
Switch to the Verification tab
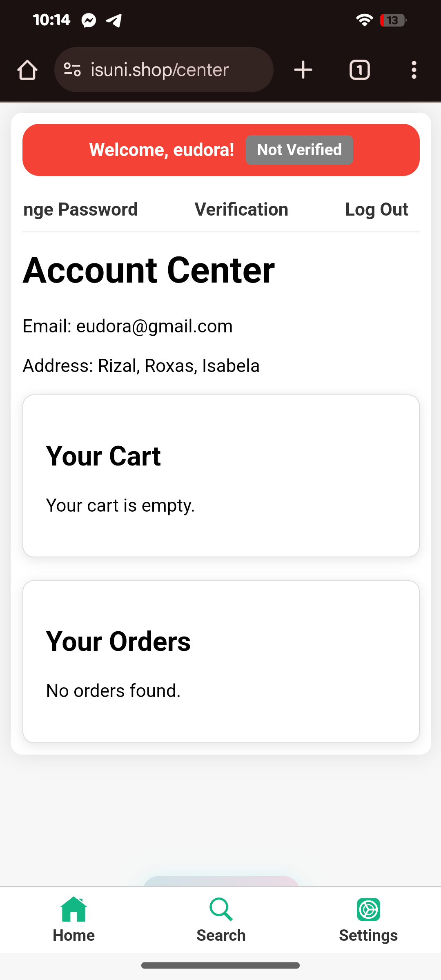pyautogui.click(x=241, y=209)
